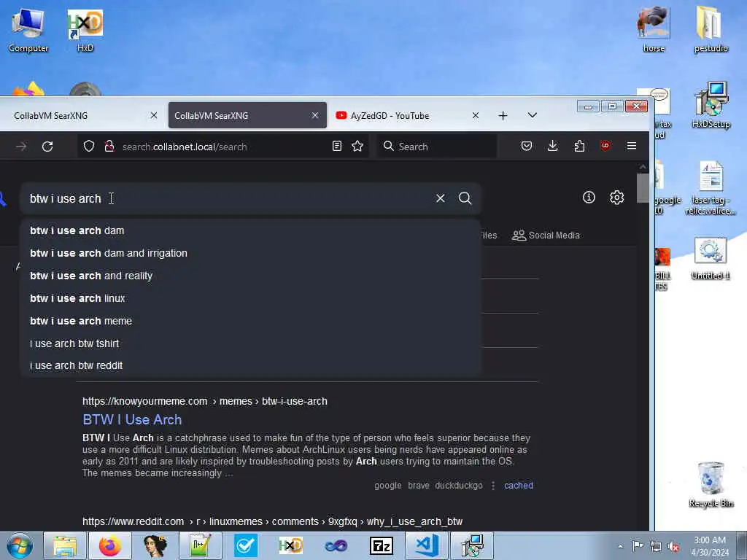Open a new tab with the plus button
The width and height of the screenshot is (747, 560).
[x=503, y=116]
